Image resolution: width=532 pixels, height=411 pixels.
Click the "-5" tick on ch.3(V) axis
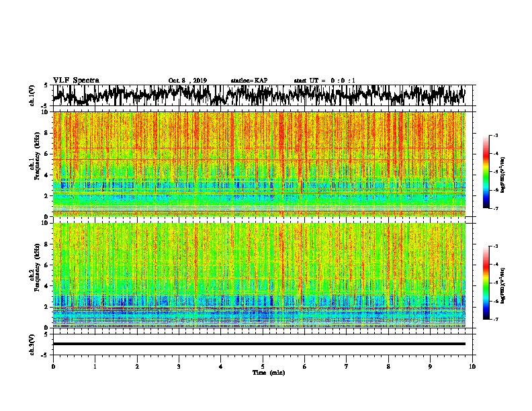(x=45, y=355)
